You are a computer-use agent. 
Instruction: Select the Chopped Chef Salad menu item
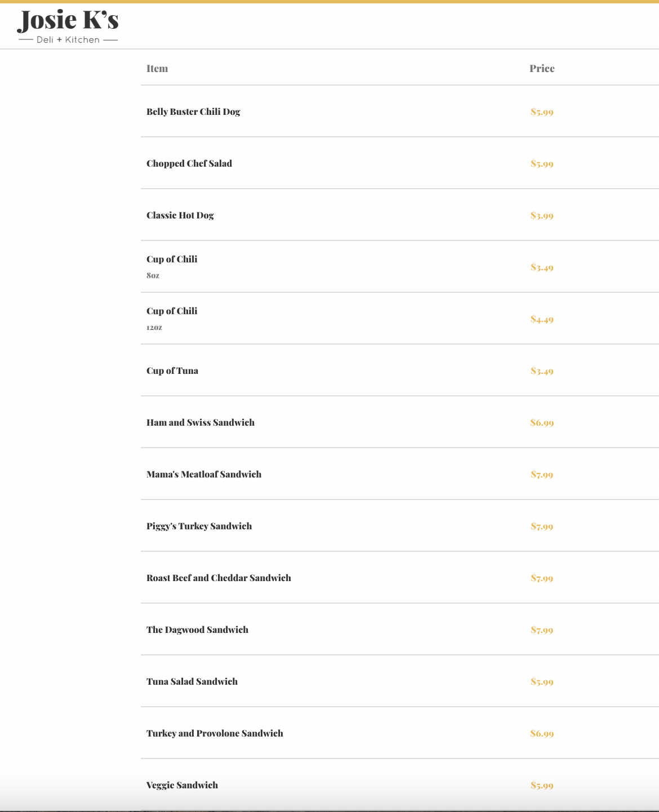pyautogui.click(x=189, y=163)
